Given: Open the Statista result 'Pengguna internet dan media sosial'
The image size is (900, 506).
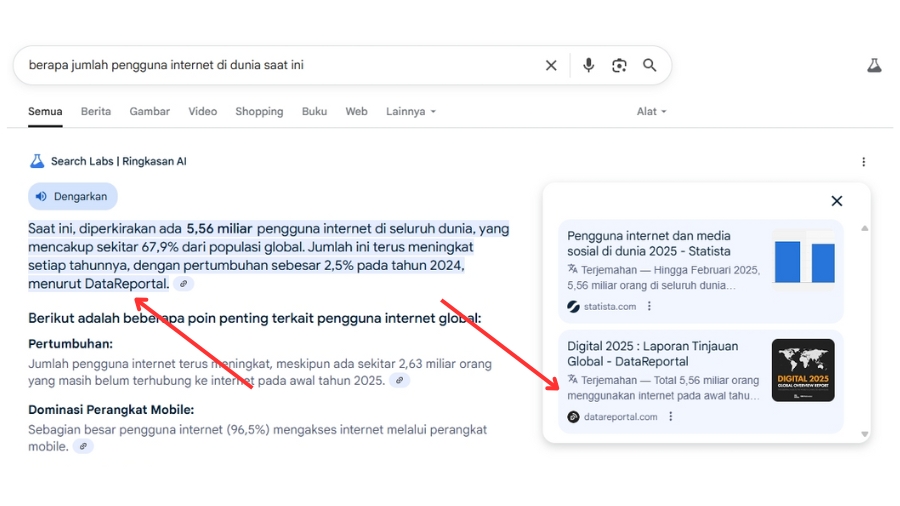Looking at the screenshot, I should pos(649,243).
